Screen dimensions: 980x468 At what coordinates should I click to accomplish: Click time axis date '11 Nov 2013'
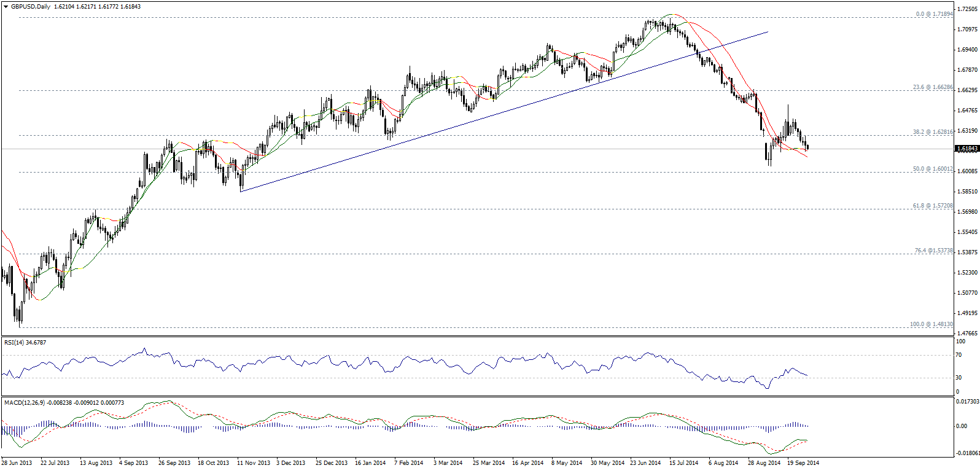click(x=254, y=463)
